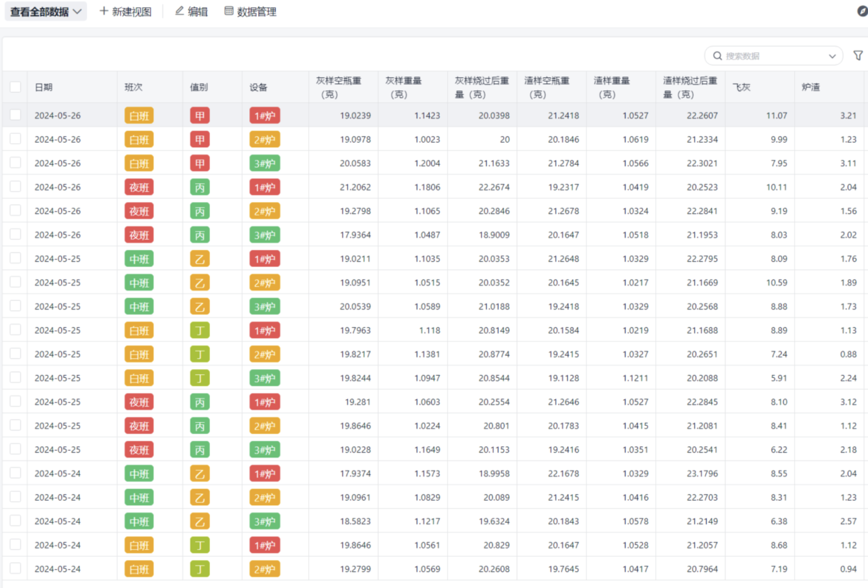The height and width of the screenshot is (588, 868).
Task: Click the 新建视图 button
Action: tap(131, 11)
